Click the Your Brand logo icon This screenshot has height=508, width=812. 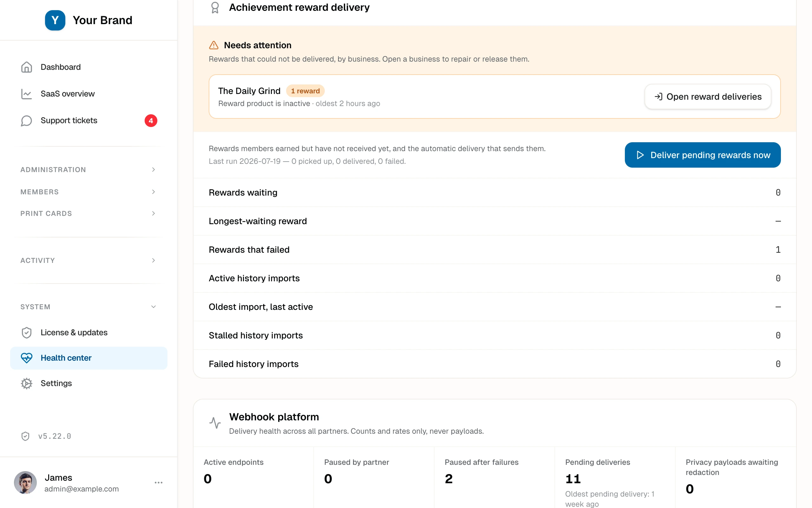55,20
